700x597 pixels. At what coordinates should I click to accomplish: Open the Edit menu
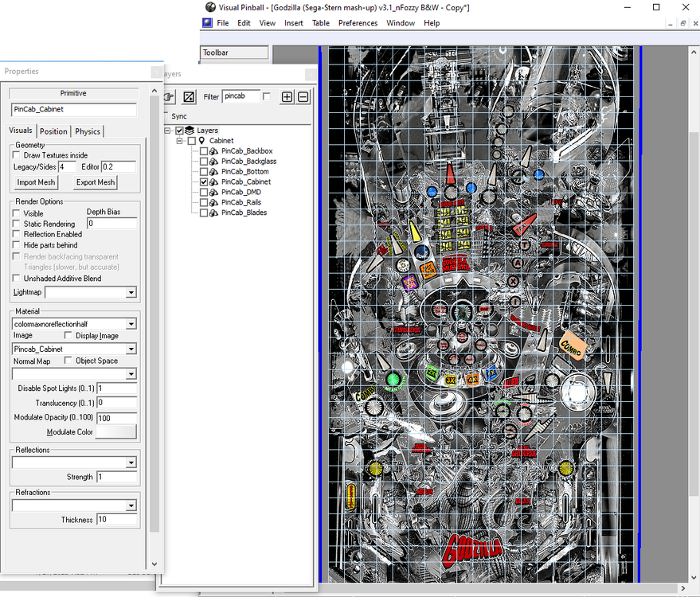244,23
